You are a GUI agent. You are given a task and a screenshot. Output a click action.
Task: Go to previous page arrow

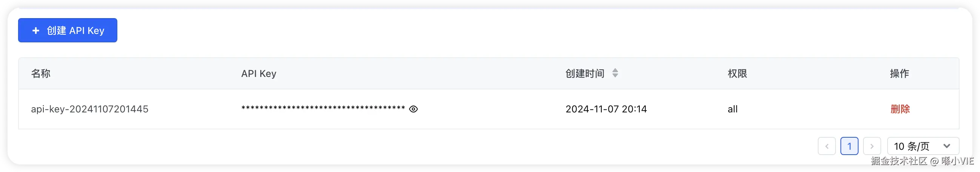(827, 146)
